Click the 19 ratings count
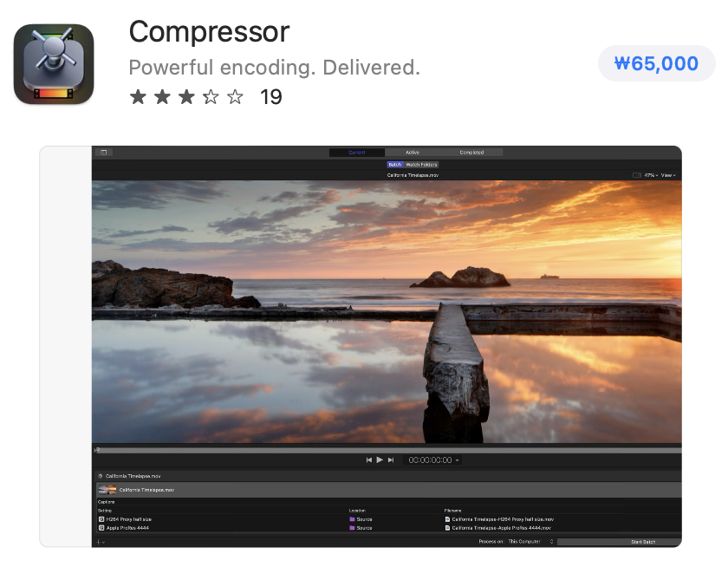 coord(270,97)
